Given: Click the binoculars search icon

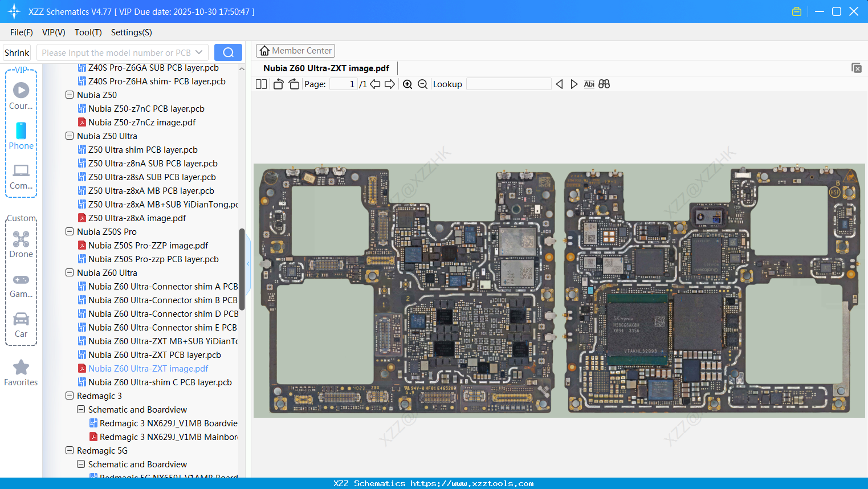Looking at the screenshot, I should coord(604,84).
